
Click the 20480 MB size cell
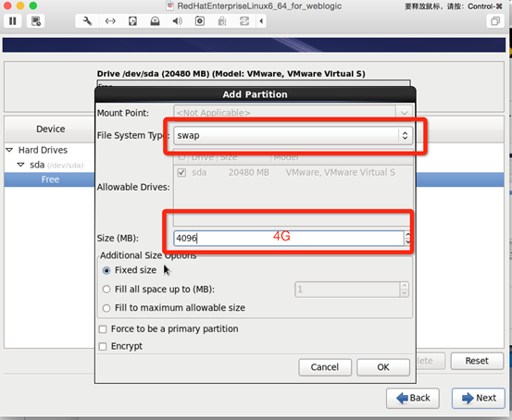click(249, 172)
